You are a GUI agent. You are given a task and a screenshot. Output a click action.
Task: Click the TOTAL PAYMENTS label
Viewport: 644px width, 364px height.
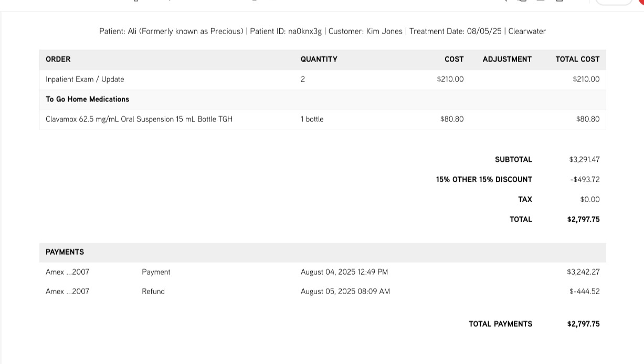[x=500, y=324]
